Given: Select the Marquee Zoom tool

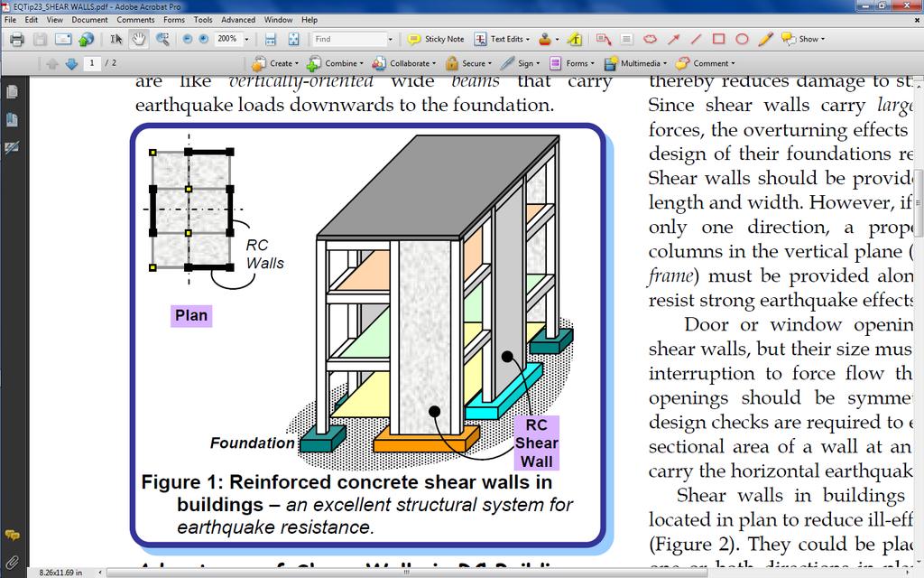Looking at the screenshot, I should click(162, 40).
